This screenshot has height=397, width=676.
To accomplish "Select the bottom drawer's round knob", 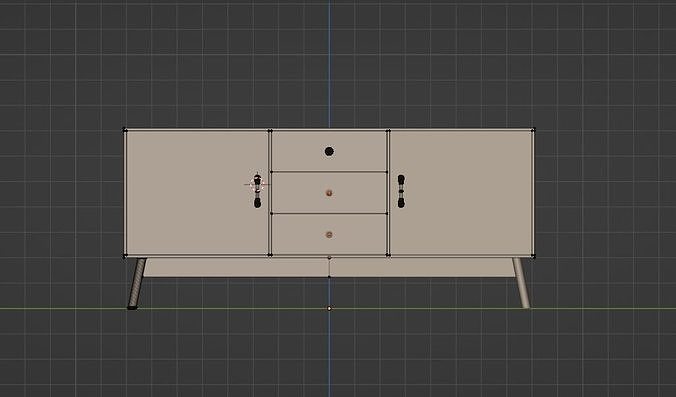I will 329,235.
